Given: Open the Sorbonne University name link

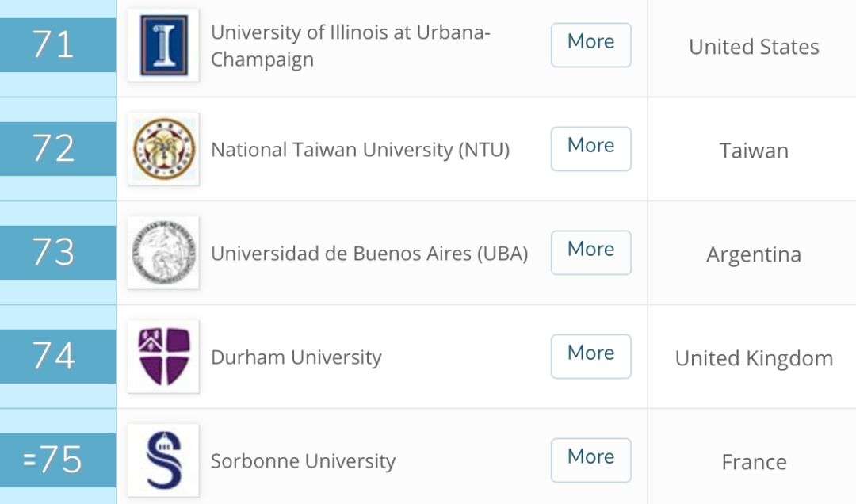Looking at the screenshot, I should pos(303,461).
